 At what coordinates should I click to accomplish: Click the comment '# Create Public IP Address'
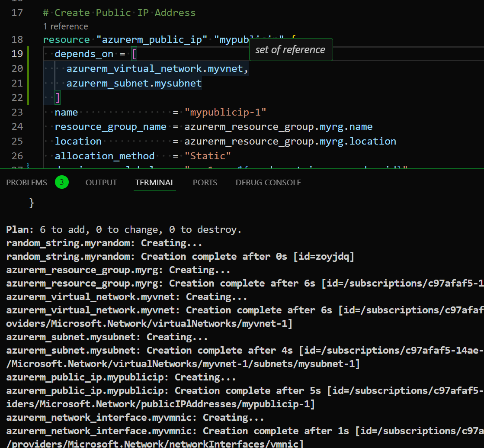click(119, 13)
